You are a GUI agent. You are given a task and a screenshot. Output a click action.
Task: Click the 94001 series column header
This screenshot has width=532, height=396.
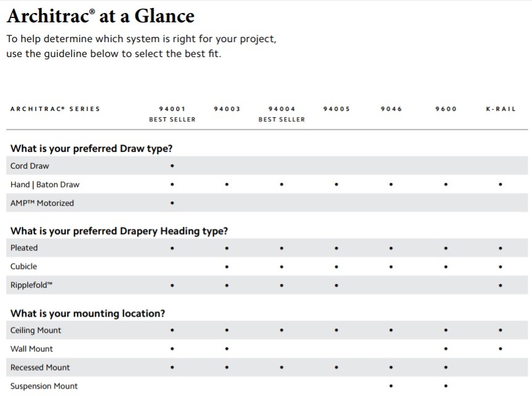coord(172,109)
